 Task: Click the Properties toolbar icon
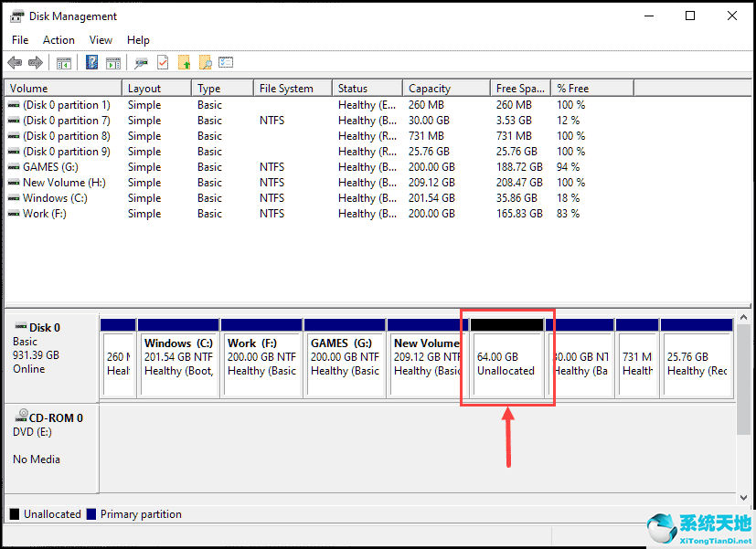[x=141, y=62]
